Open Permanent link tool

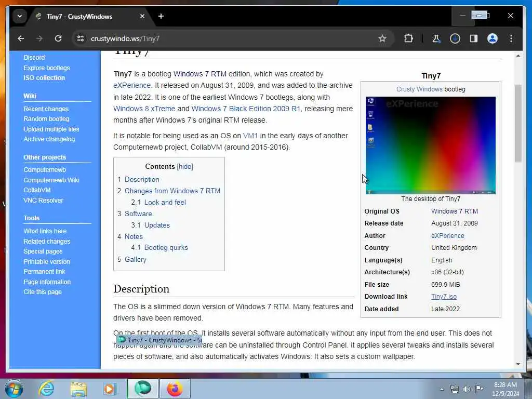(44, 271)
